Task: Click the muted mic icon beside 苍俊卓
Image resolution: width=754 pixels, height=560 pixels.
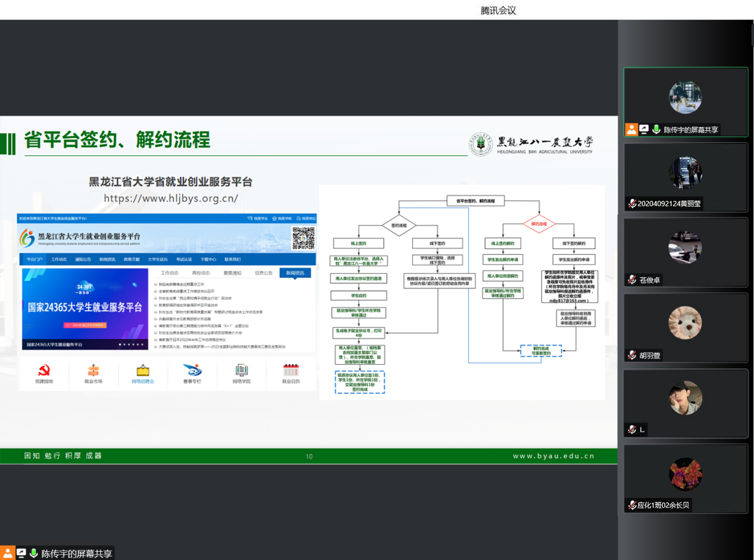Action: pos(632,280)
